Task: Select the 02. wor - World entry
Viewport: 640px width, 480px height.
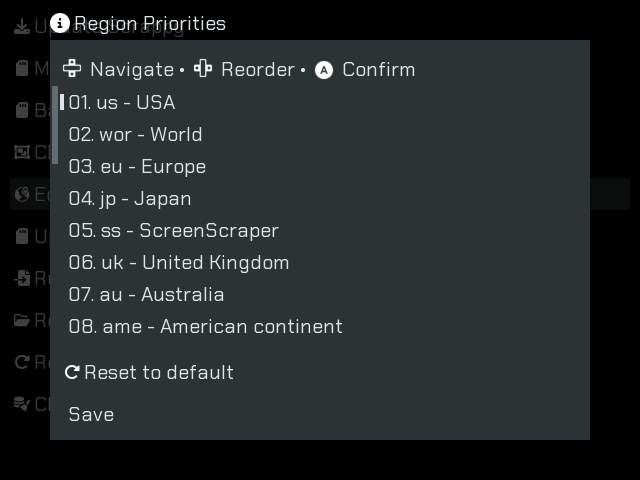Action: (x=135, y=134)
